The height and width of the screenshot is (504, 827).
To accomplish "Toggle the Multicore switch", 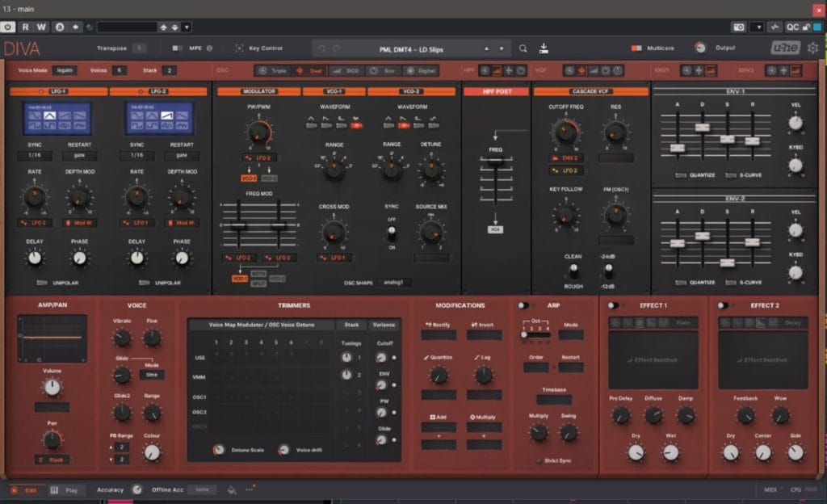I will [636, 48].
